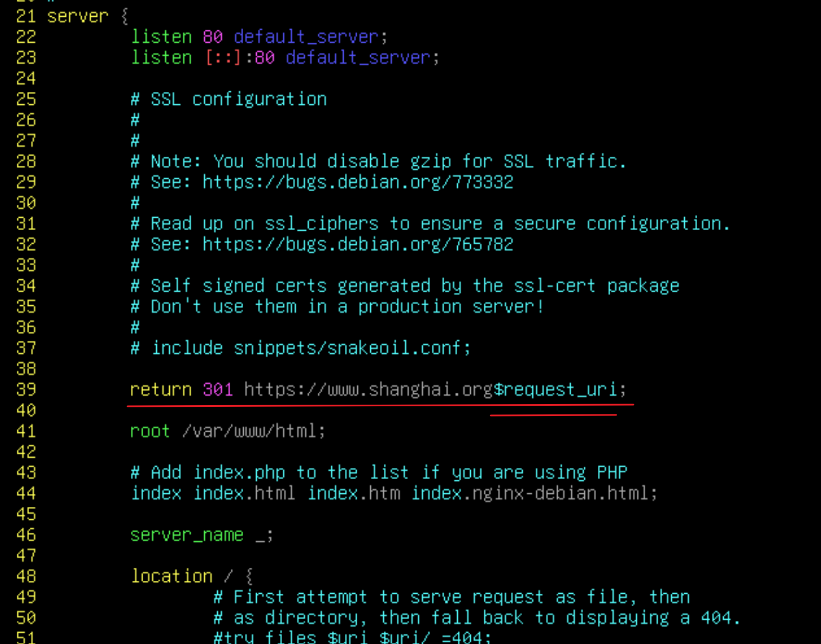Click 'include snippets/snakeoil.conf' comment line
821x644 pixels.
301,348
